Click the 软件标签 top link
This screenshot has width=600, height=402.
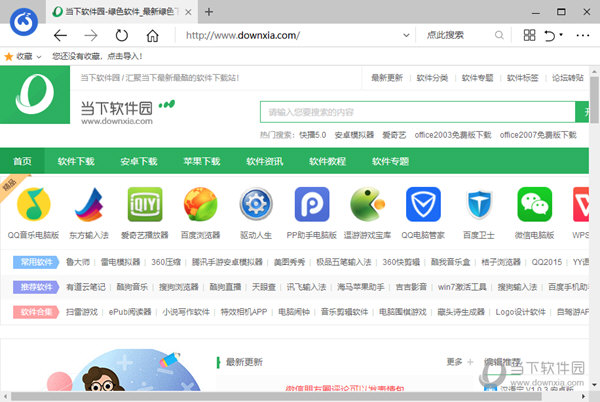click(522, 78)
